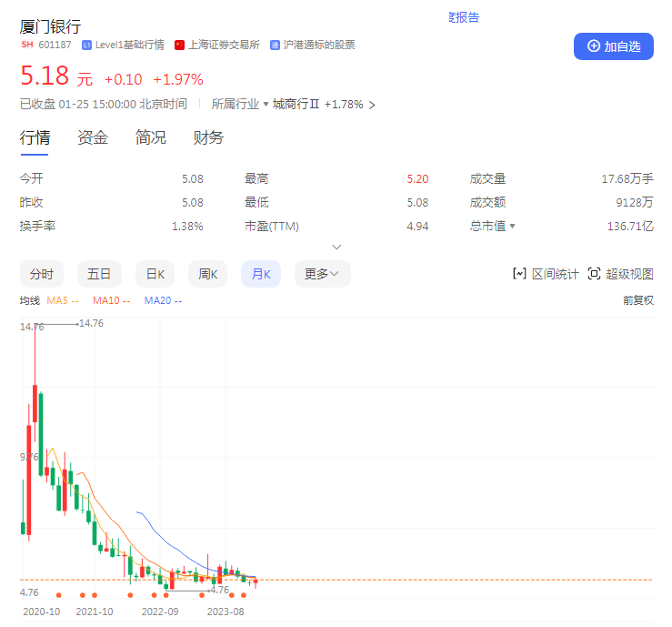Open 超级视图 fullscreen chart view
Screen dimensions: 672x627
(x=620, y=274)
